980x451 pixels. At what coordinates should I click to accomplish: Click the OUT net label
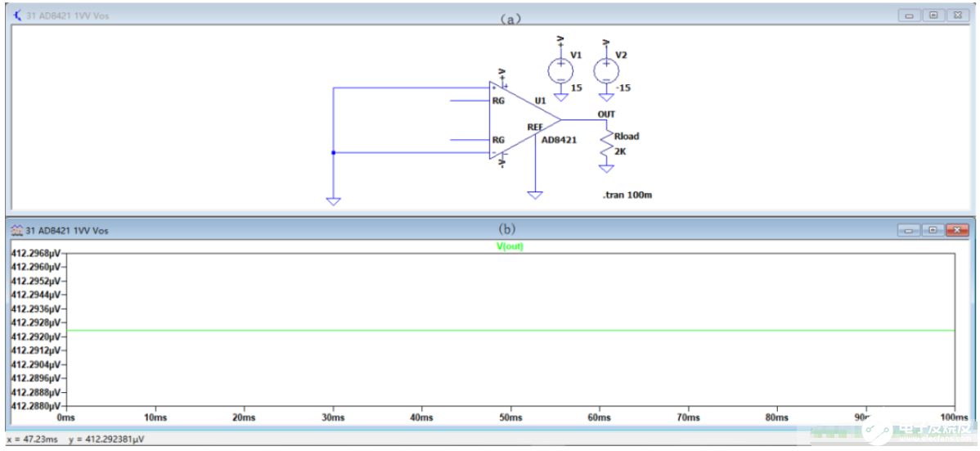point(606,114)
